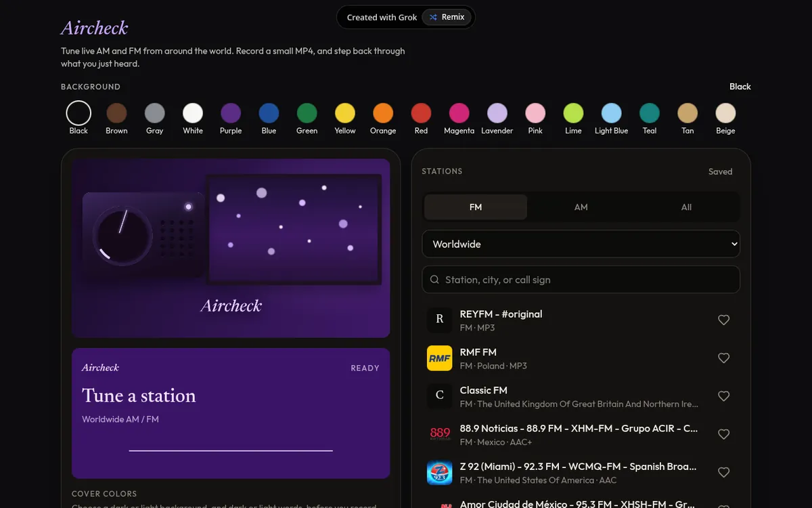Click the 'Tune a station' heading
The image size is (812, 508).
tap(139, 396)
